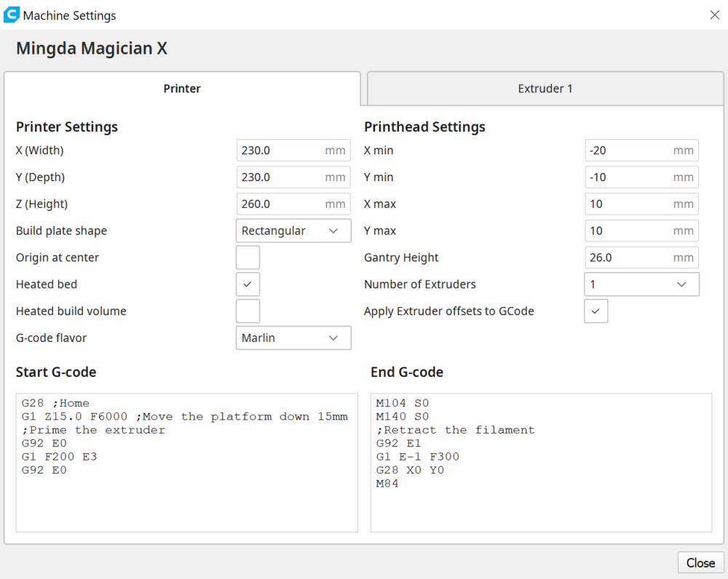The height and width of the screenshot is (579, 728).
Task: Click the 'G1 F200 E3' line
Action: pos(59,457)
